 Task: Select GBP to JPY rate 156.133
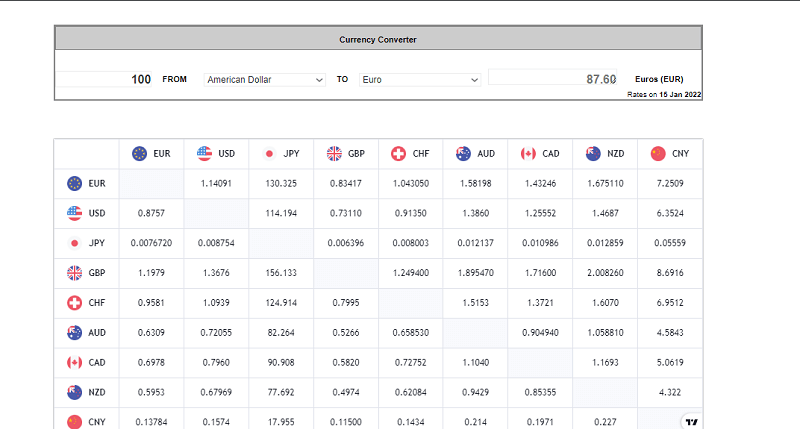[281, 273]
